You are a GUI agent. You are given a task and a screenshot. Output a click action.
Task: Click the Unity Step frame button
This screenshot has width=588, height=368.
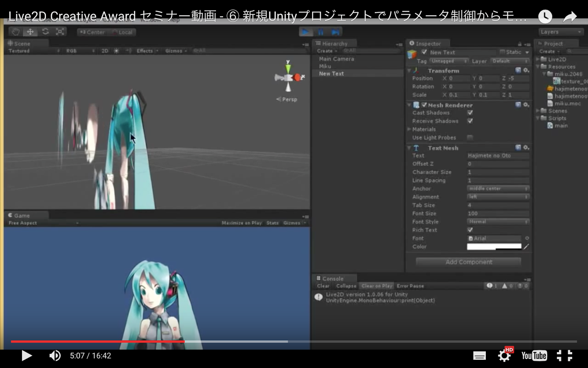[x=335, y=32]
